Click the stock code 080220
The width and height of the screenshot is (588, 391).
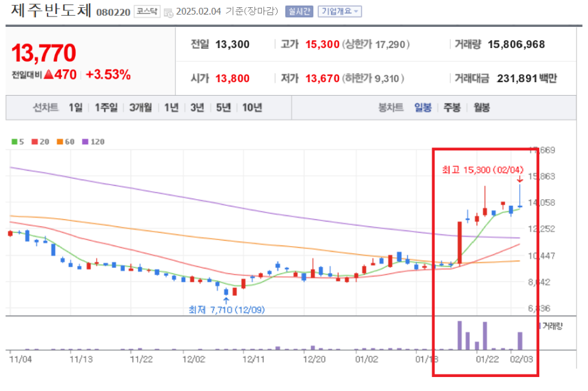pos(113,13)
